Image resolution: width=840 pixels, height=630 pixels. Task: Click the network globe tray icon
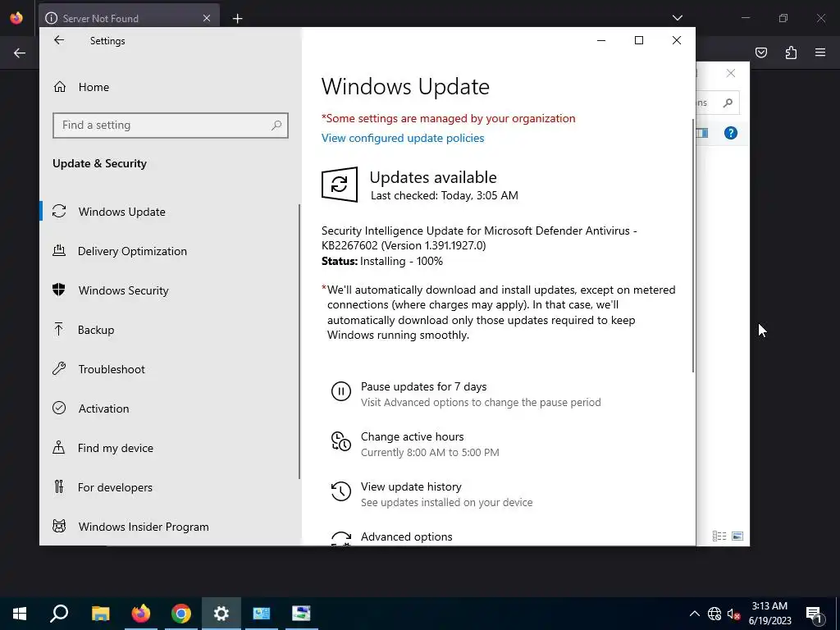click(714, 614)
